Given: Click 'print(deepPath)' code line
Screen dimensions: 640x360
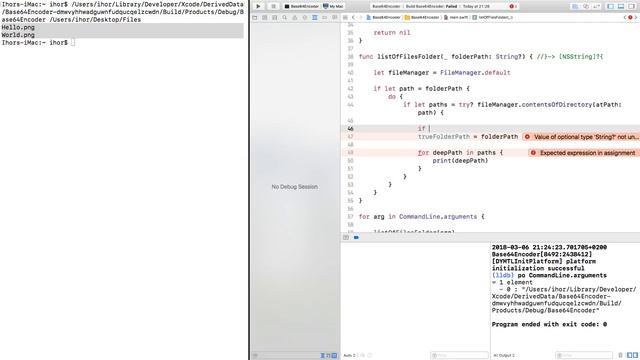Looking at the screenshot, I should [460, 160].
